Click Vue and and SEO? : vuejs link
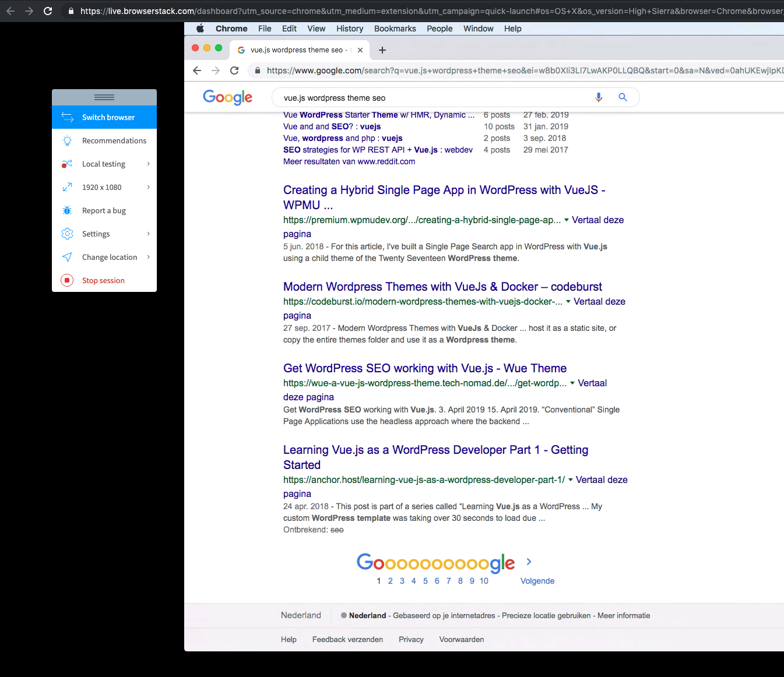The image size is (784, 677). [x=332, y=126]
